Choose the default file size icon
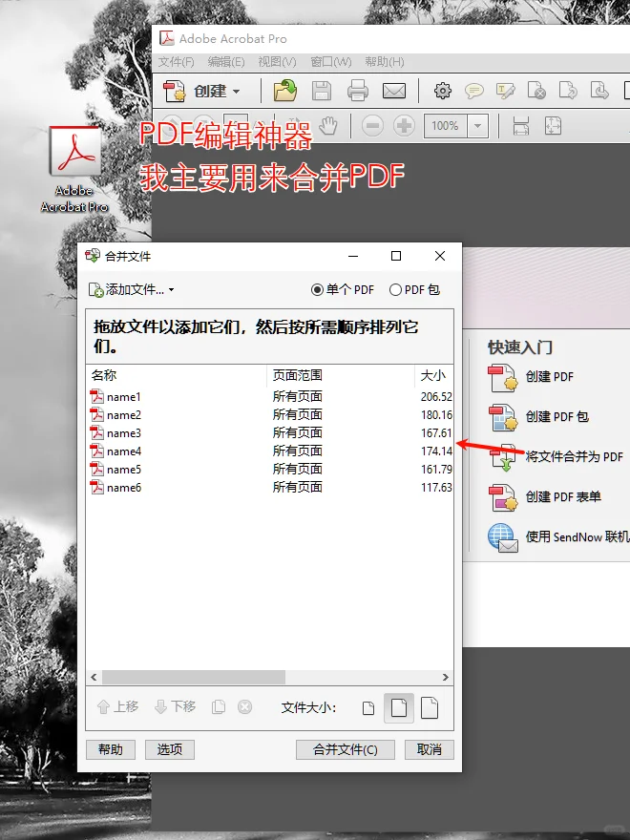630x840 pixels. [x=399, y=708]
